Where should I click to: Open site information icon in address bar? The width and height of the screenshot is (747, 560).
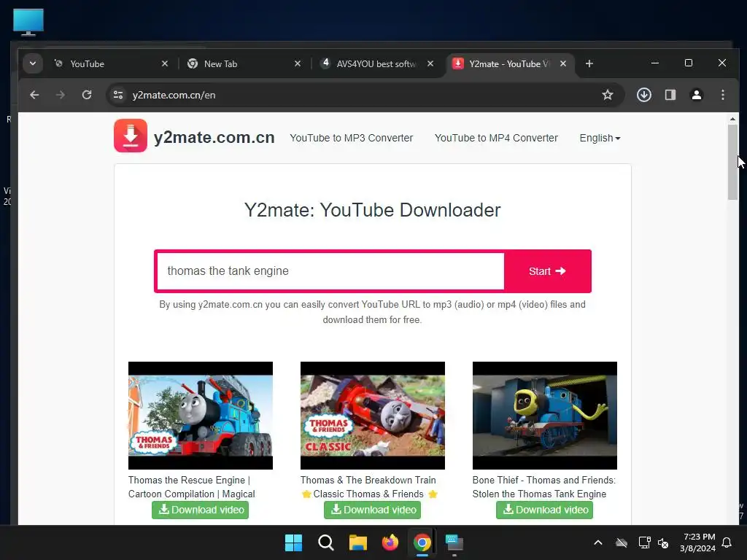coord(118,95)
